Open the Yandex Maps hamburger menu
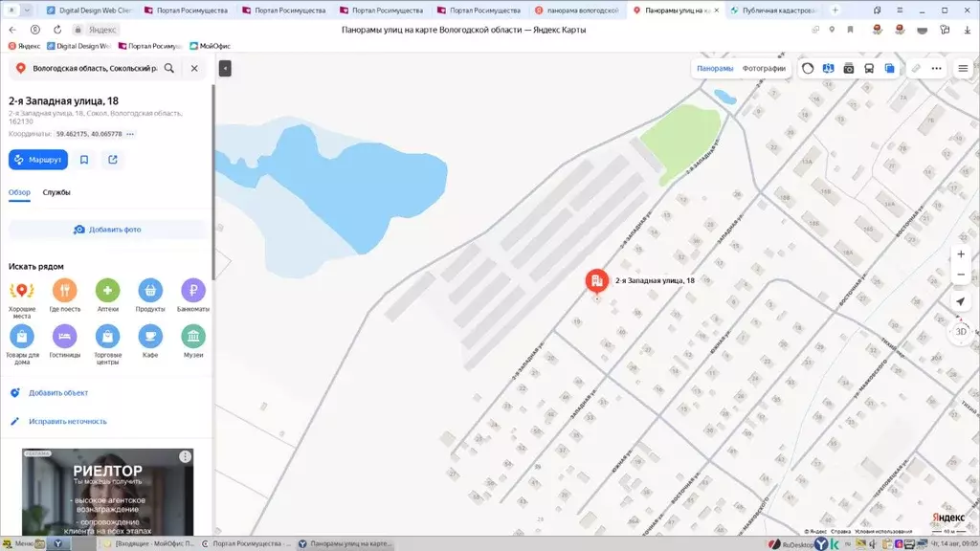 pyautogui.click(x=963, y=68)
